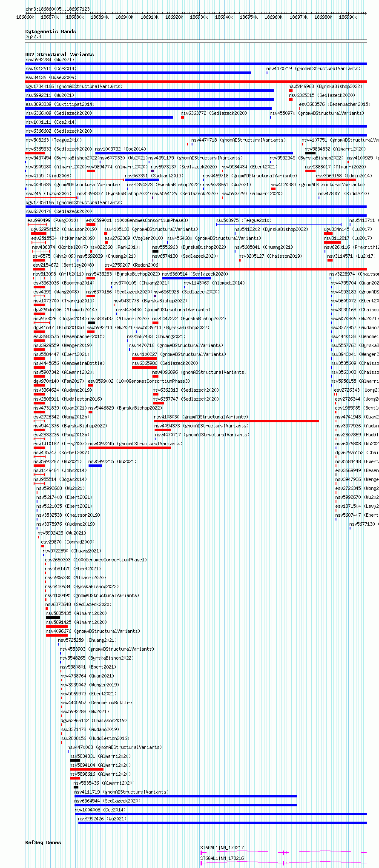The image size is (379, 868).
Task: Open variant nsv6366602 (Sedlazeck2020)
Action: point(59,131)
